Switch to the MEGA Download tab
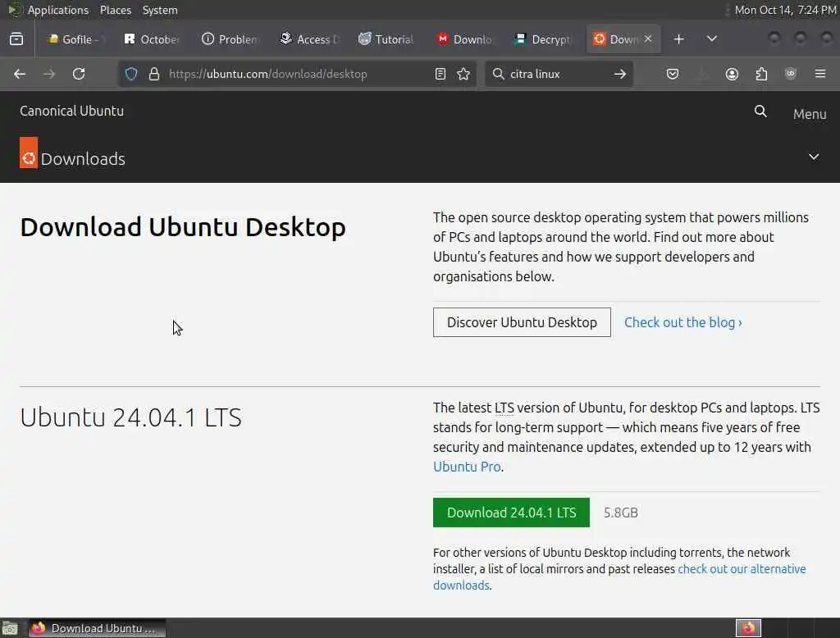 [464, 39]
